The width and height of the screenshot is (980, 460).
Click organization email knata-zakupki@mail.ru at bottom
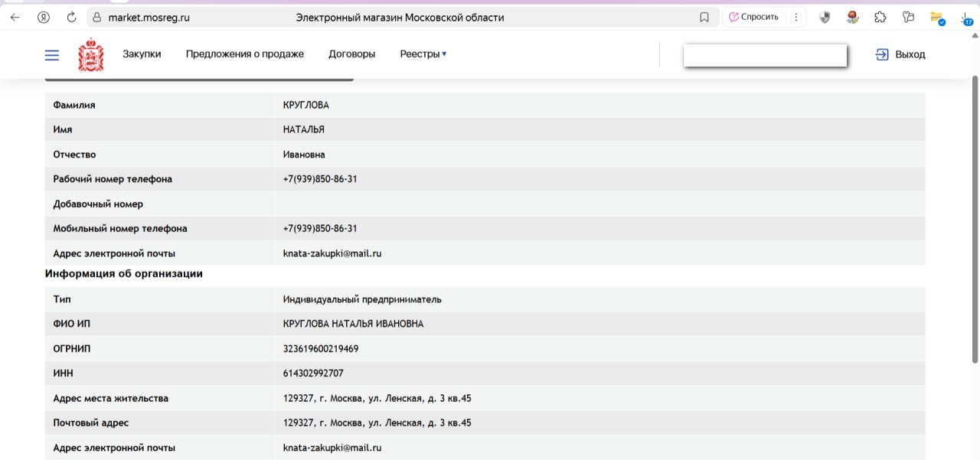(x=332, y=448)
